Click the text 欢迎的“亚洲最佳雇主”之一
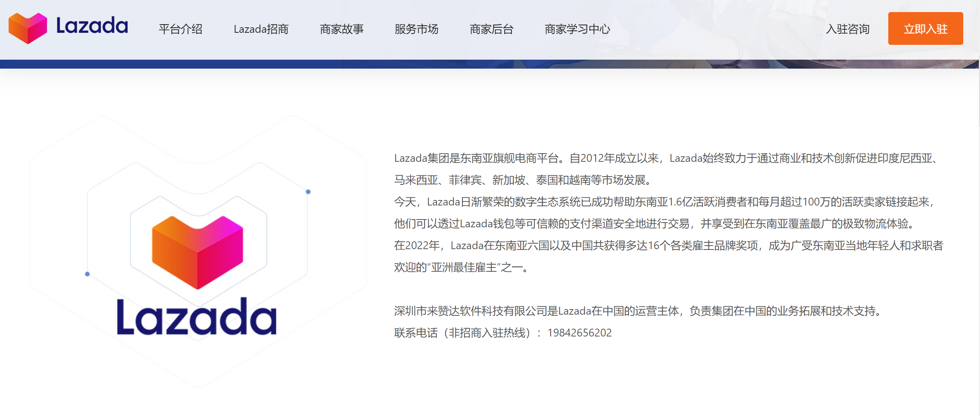 pyautogui.click(x=462, y=267)
